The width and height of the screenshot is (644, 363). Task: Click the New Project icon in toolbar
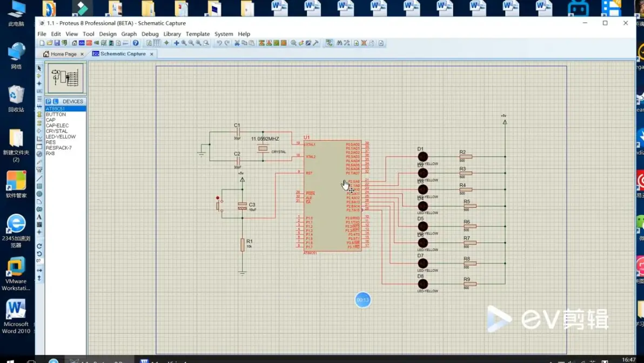pyautogui.click(x=42, y=43)
